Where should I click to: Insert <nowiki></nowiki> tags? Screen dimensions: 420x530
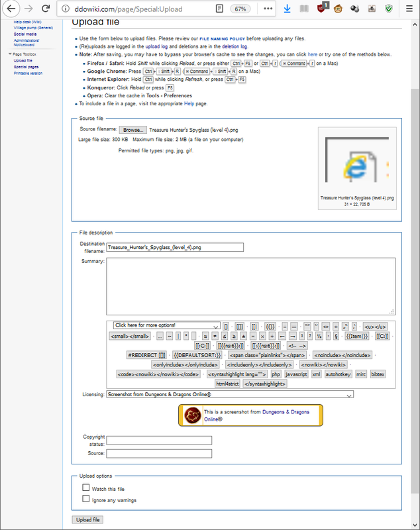tap(324, 365)
